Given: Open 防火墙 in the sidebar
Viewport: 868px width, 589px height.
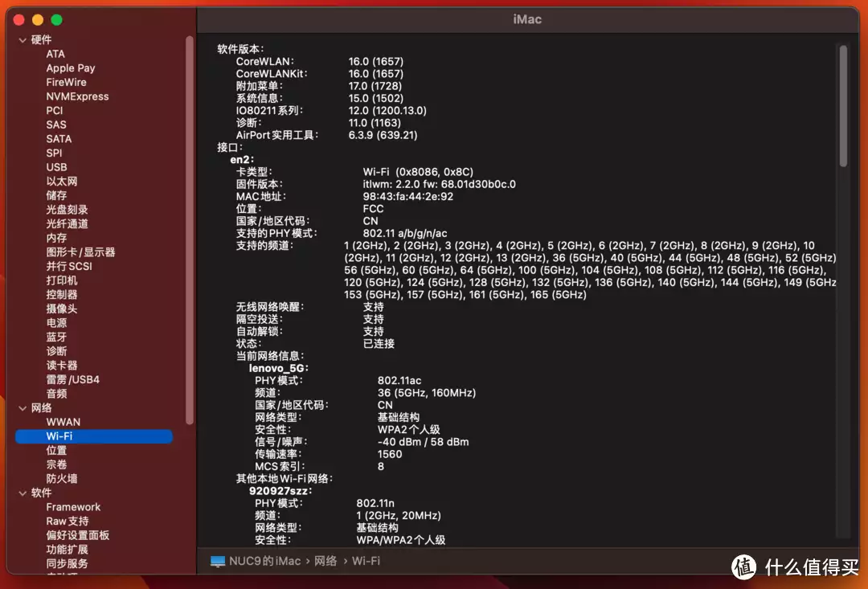Looking at the screenshot, I should 61,478.
